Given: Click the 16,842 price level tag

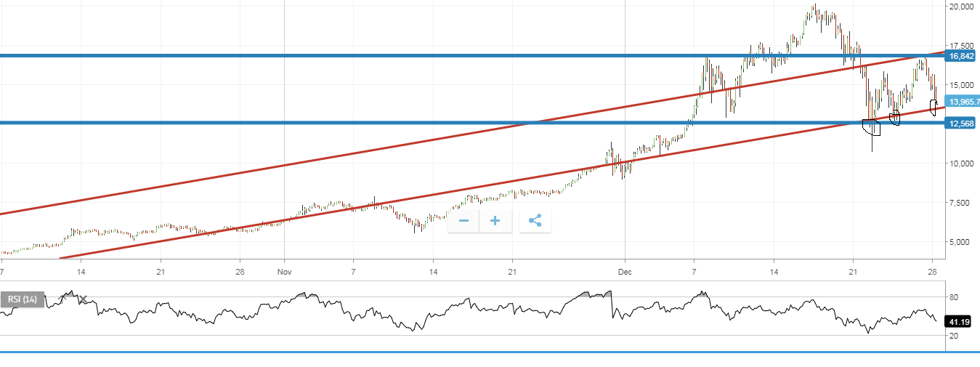Looking at the screenshot, I should [x=961, y=56].
